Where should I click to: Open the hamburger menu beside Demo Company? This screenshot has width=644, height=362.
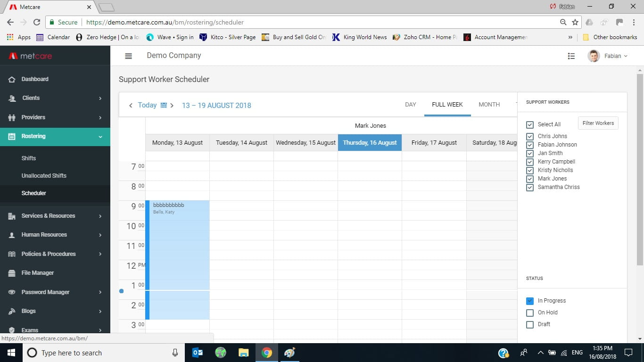(x=128, y=56)
